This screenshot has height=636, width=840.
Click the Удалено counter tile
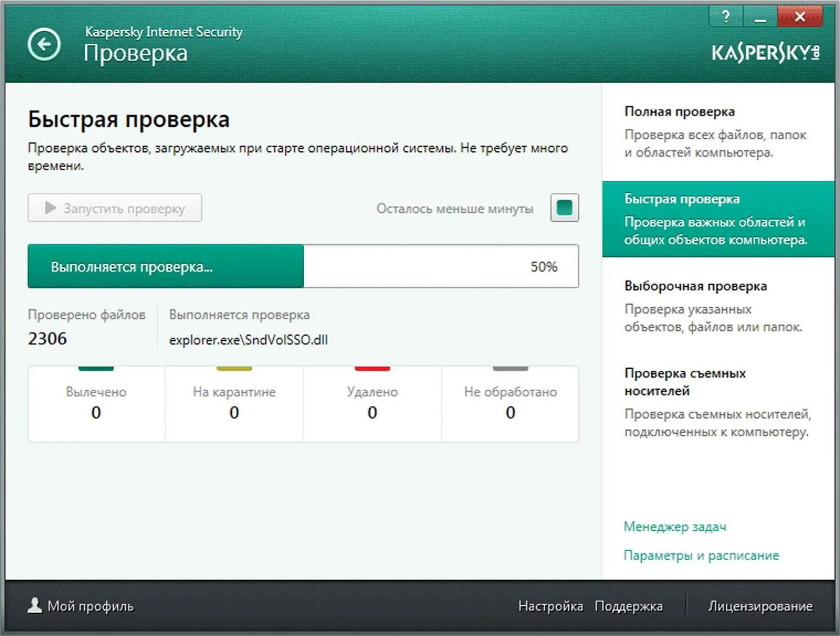[372, 404]
